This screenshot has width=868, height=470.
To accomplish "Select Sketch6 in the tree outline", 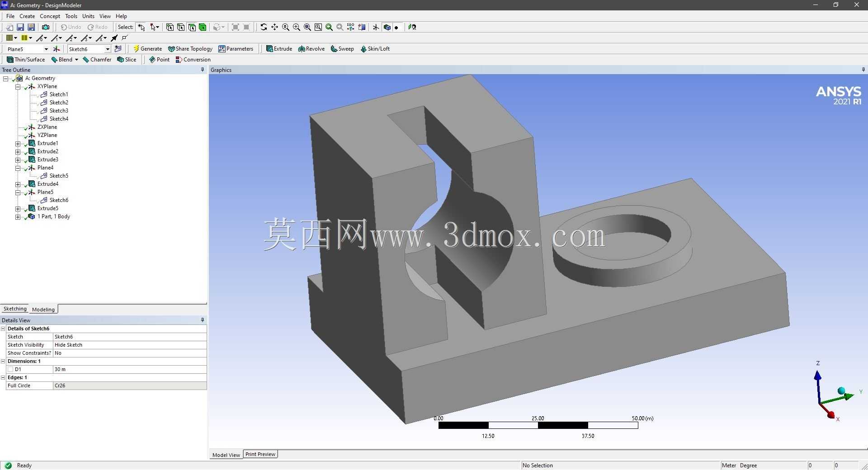I will point(59,200).
